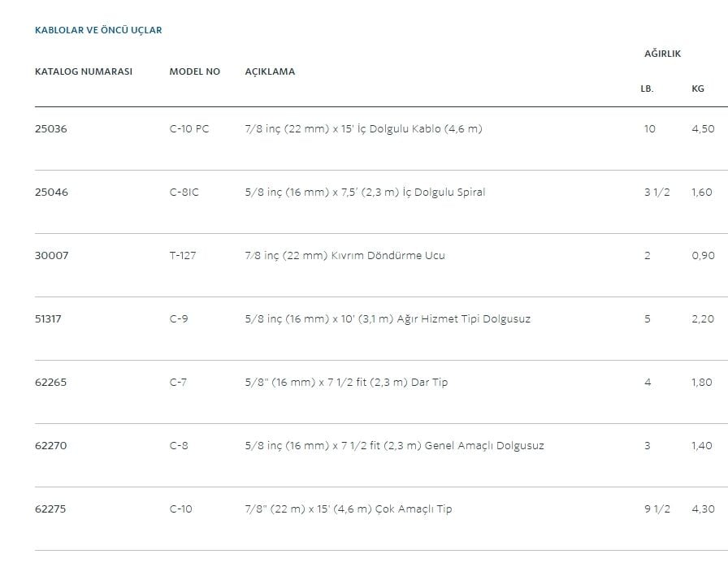Select the KG weight subheader

pos(697,89)
